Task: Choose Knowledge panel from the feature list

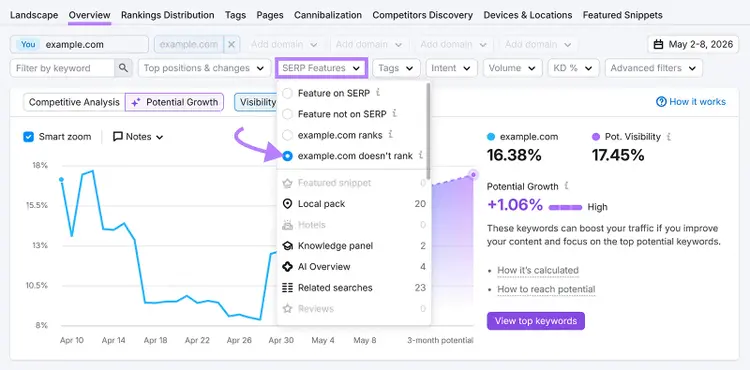Action: coord(354,246)
